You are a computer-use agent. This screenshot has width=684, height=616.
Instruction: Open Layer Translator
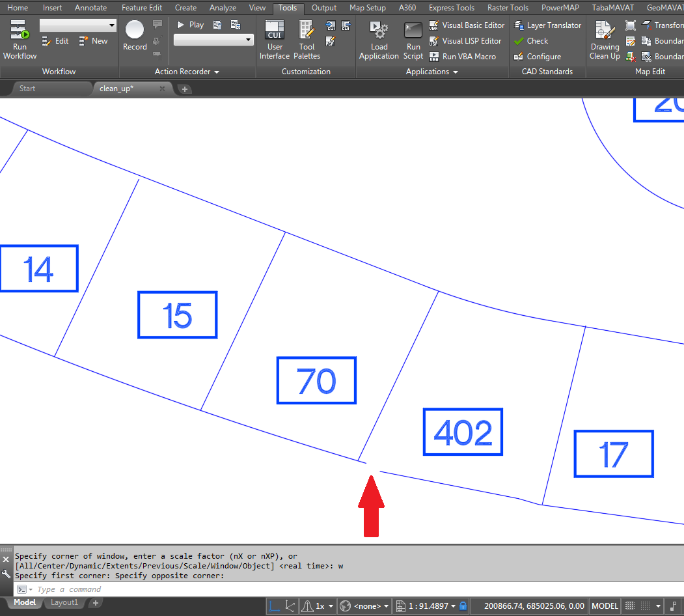point(547,25)
